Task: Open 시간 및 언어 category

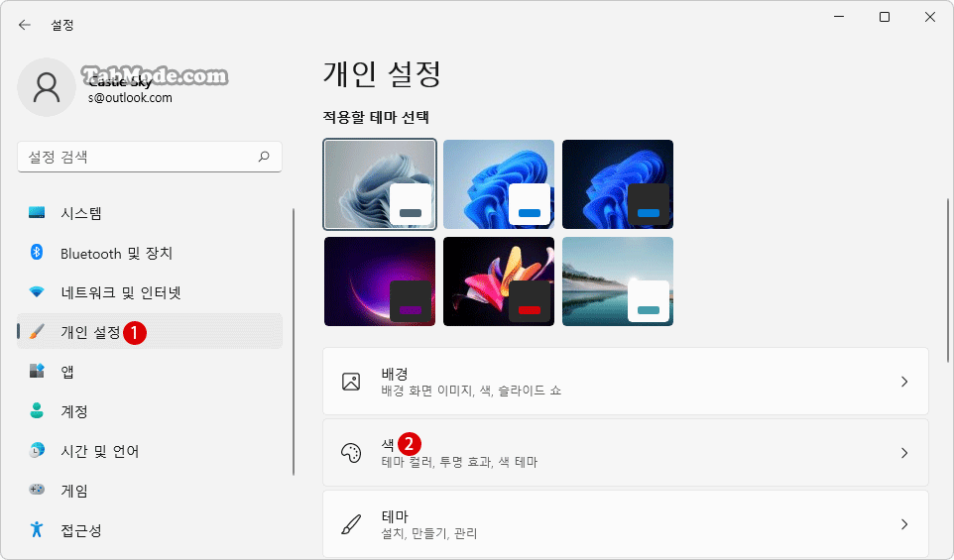Action: click(x=150, y=451)
